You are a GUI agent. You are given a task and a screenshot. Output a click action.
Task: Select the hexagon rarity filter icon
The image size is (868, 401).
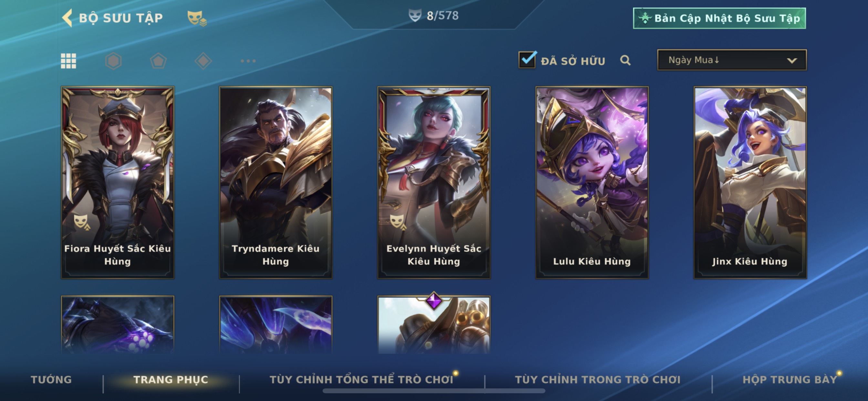113,61
